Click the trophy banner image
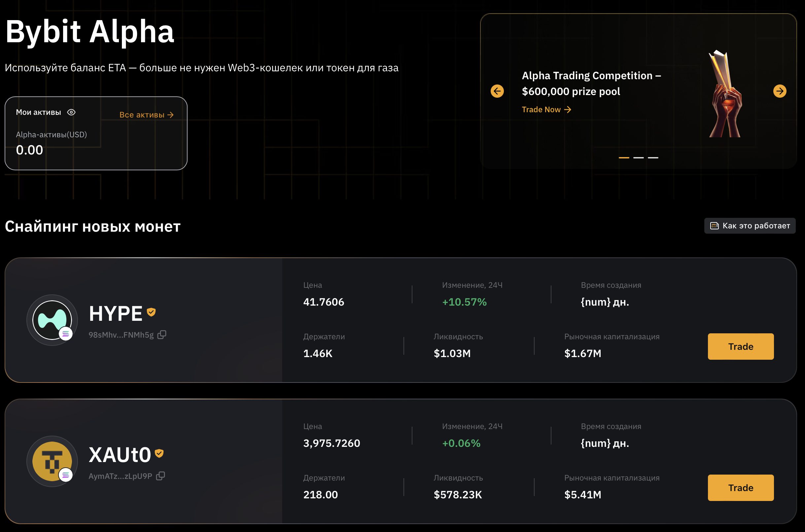Viewport: 805px width, 532px height. [724, 94]
